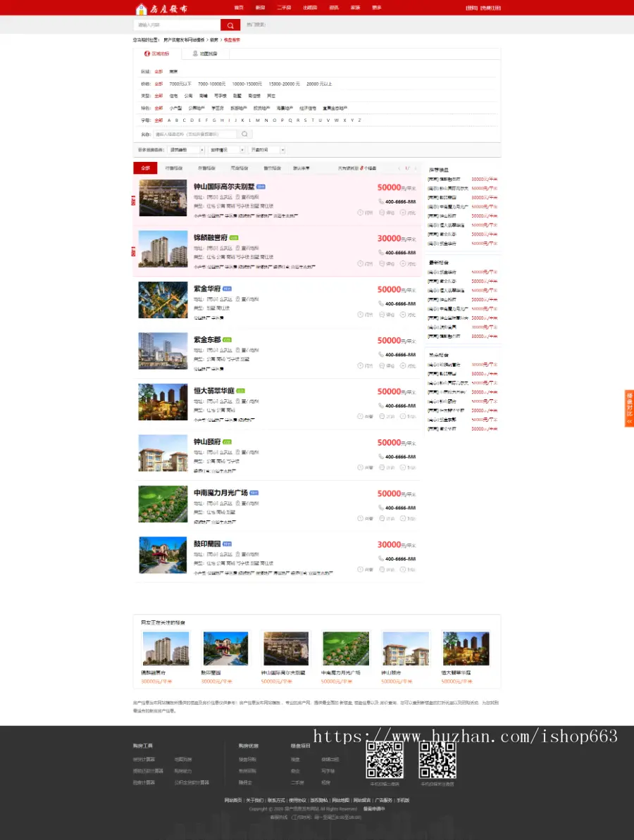Click 对比 compare icon for 钟山国际高尔夫别墅
The image size is (634, 840).
pyautogui.click(x=407, y=213)
